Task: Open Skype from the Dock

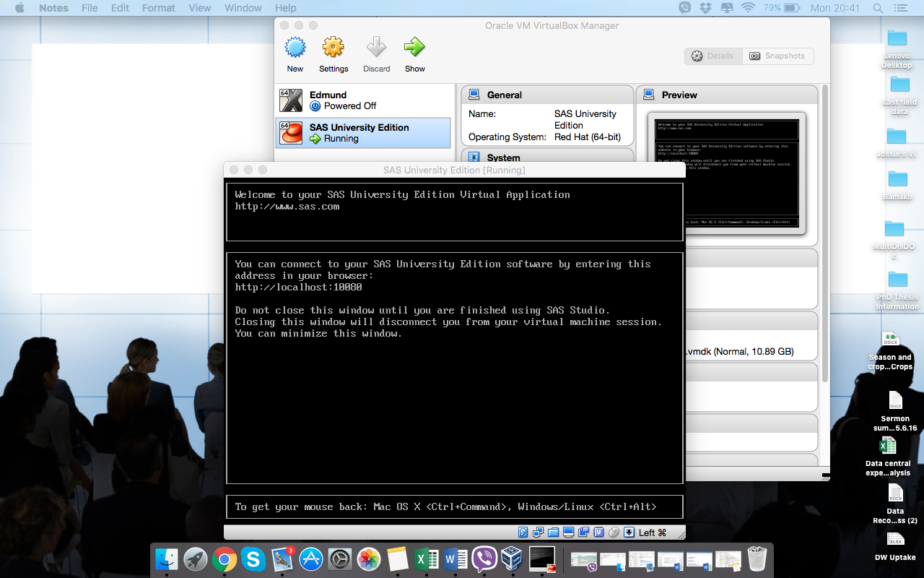Action: [x=252, y=558]
